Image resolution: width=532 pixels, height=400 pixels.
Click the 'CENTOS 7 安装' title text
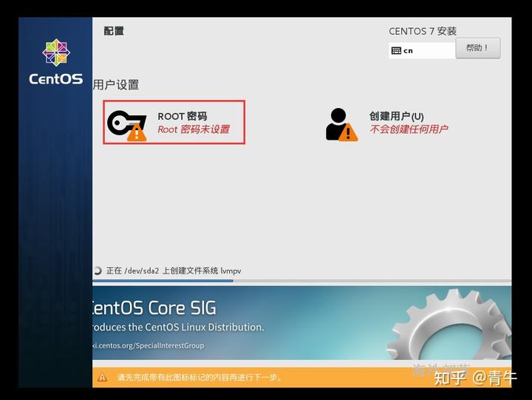click(x=423, y=31)
